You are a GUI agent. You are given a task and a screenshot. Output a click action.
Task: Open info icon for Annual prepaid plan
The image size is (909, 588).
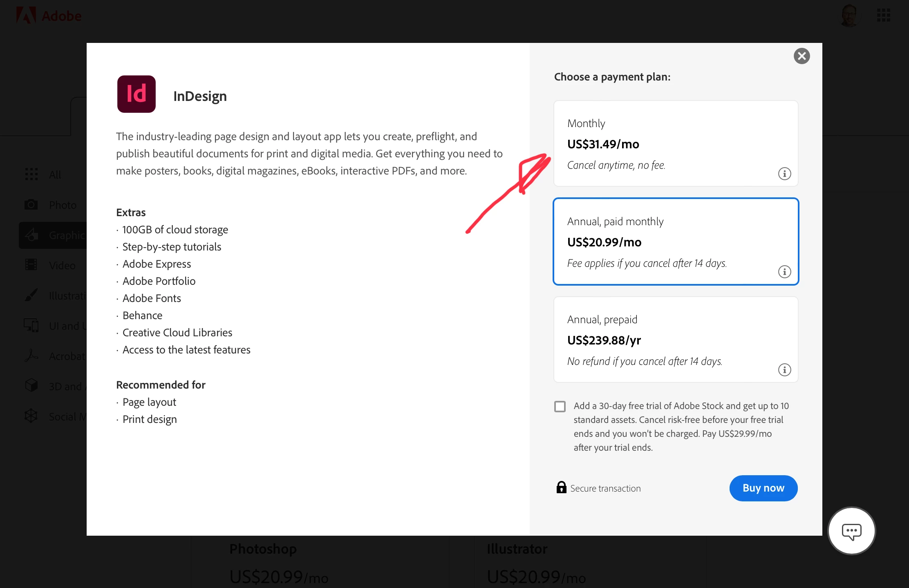pos(784,370)
